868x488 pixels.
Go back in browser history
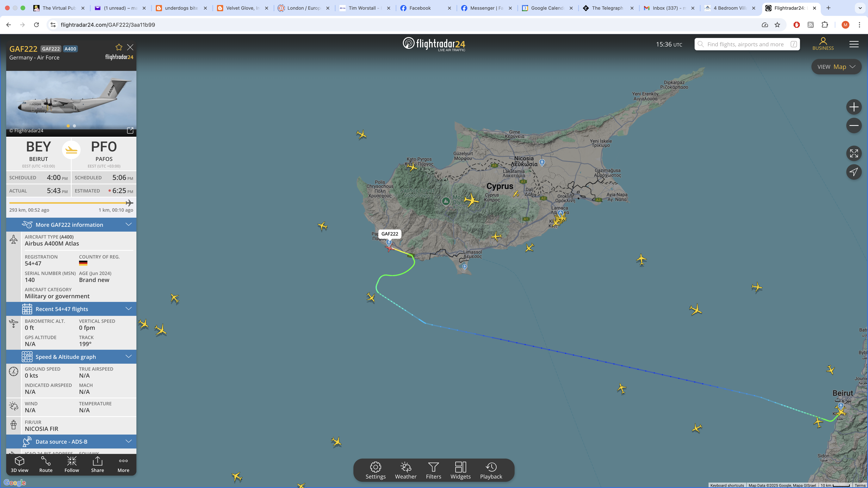point(9,25)
